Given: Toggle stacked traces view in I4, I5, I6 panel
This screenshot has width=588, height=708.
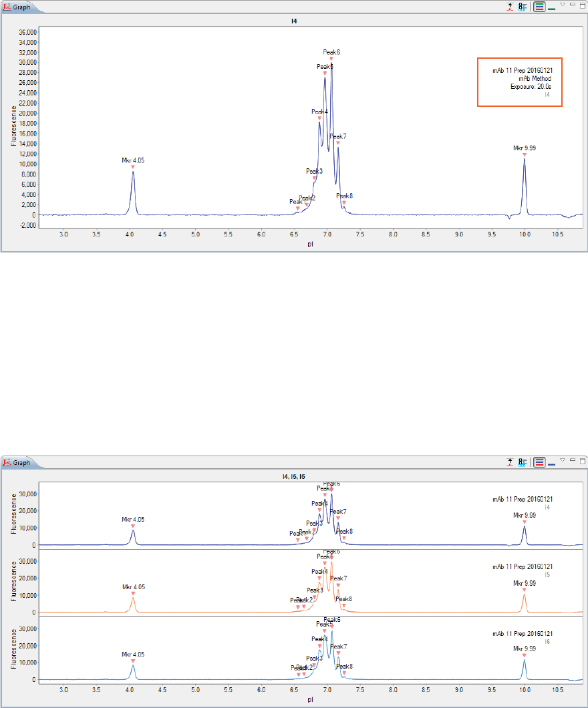Looking at the screenshot, I should 539,462.
